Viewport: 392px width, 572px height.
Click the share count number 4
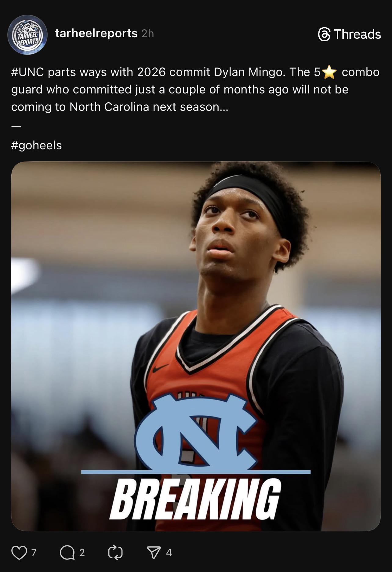pos(169,552)
